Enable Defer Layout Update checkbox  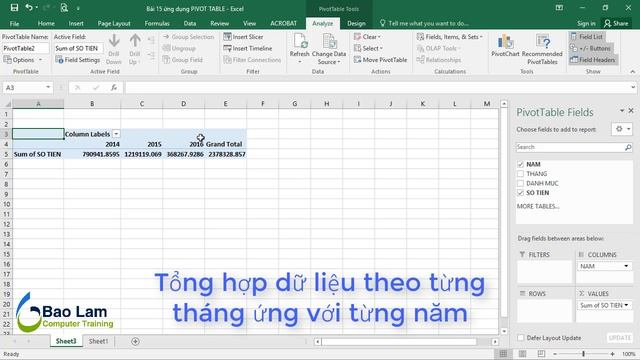[520, 338]
